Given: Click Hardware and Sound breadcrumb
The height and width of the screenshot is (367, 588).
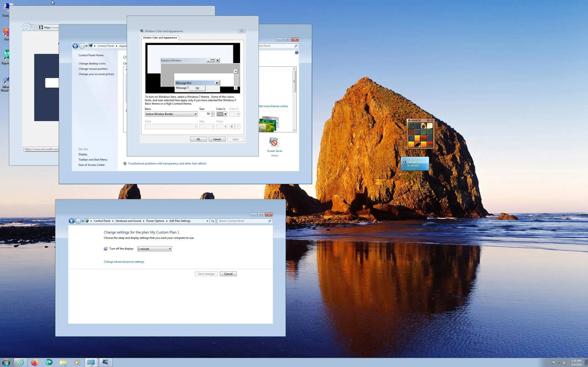Looking at the screenshot, I should [x=128, y=221].
